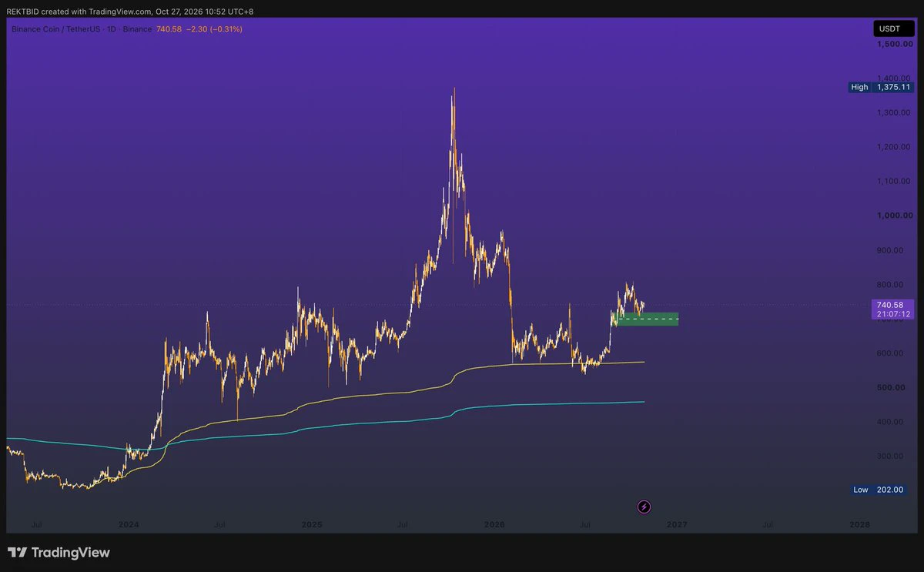Click the 2027 time axis label
The image size is (924, 572).
tap(677, 524)
